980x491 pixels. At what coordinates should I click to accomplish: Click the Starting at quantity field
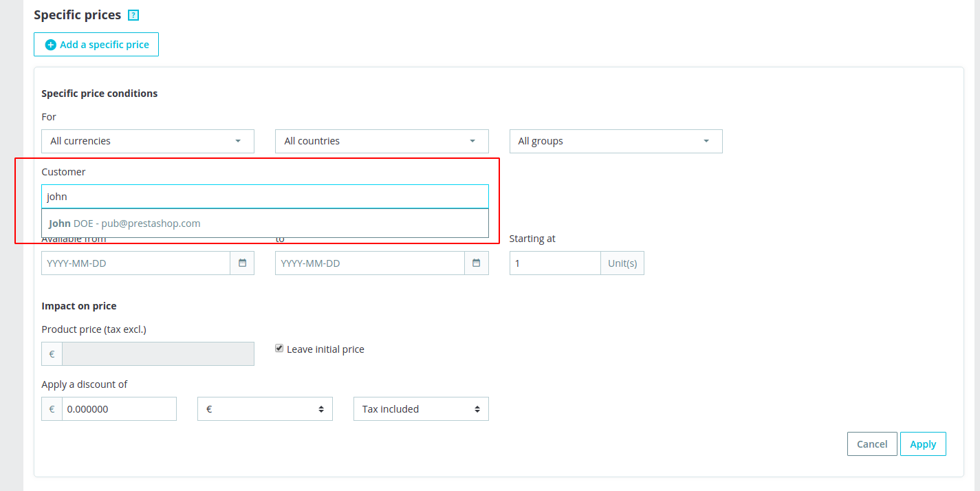pos(554,263)
